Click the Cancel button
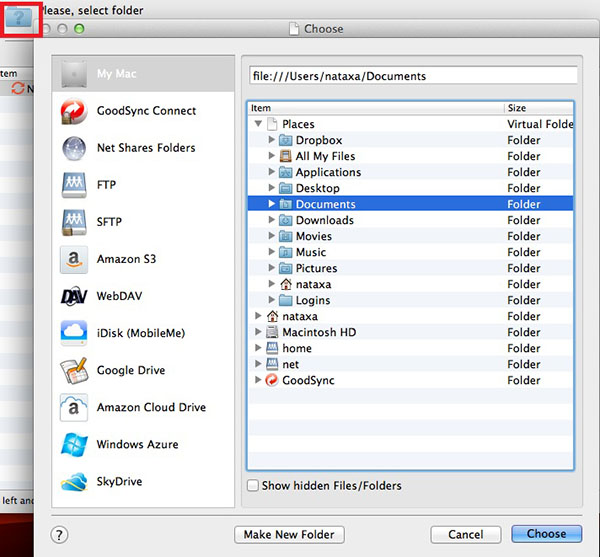This screenshot has width=600, height=557. click(466, 535)
